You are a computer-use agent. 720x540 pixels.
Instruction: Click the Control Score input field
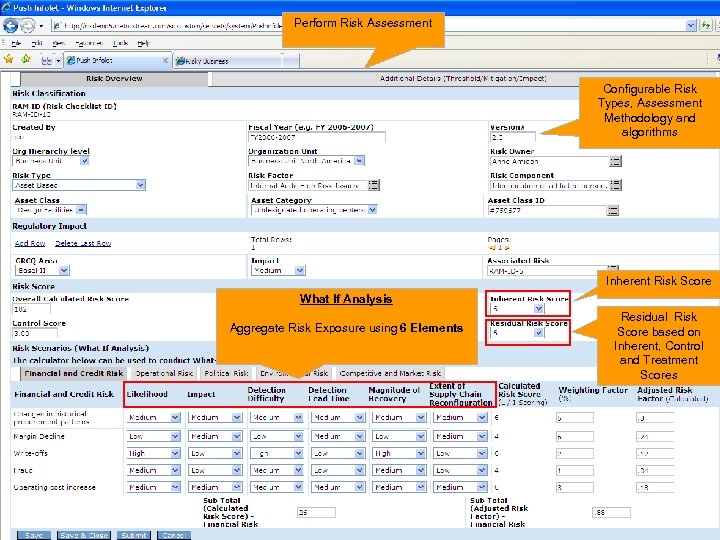point(34,333)
